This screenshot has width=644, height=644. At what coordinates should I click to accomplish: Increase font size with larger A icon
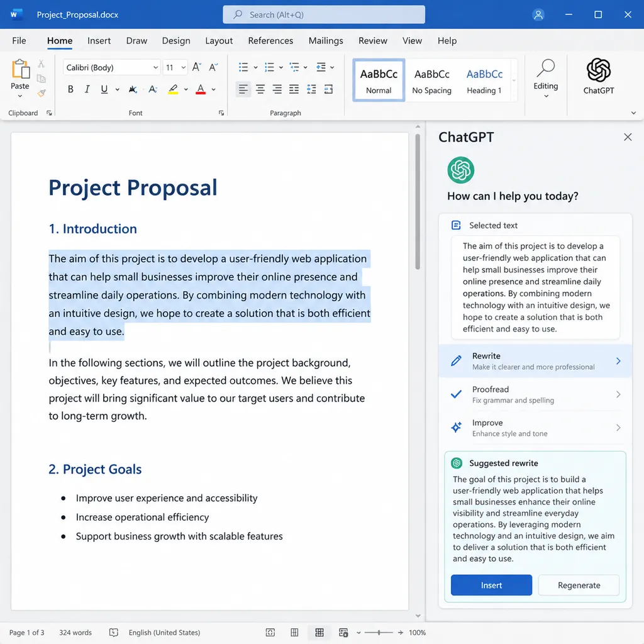[x=197, y=67]
